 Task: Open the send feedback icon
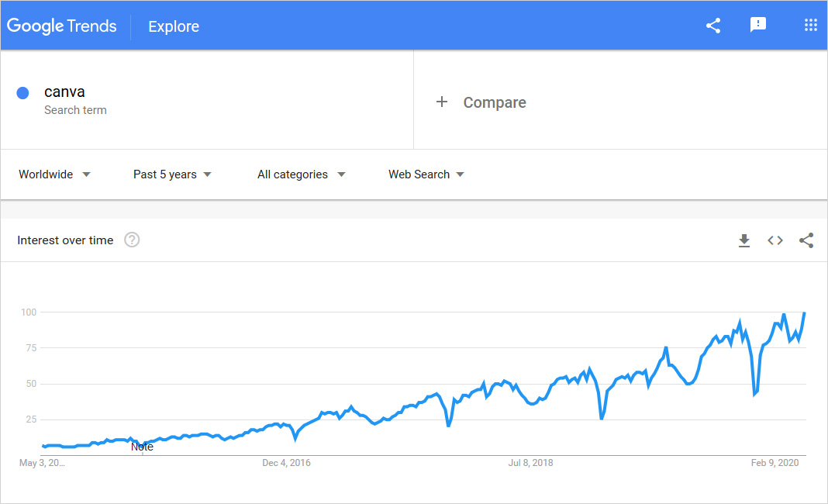(757, 25)
